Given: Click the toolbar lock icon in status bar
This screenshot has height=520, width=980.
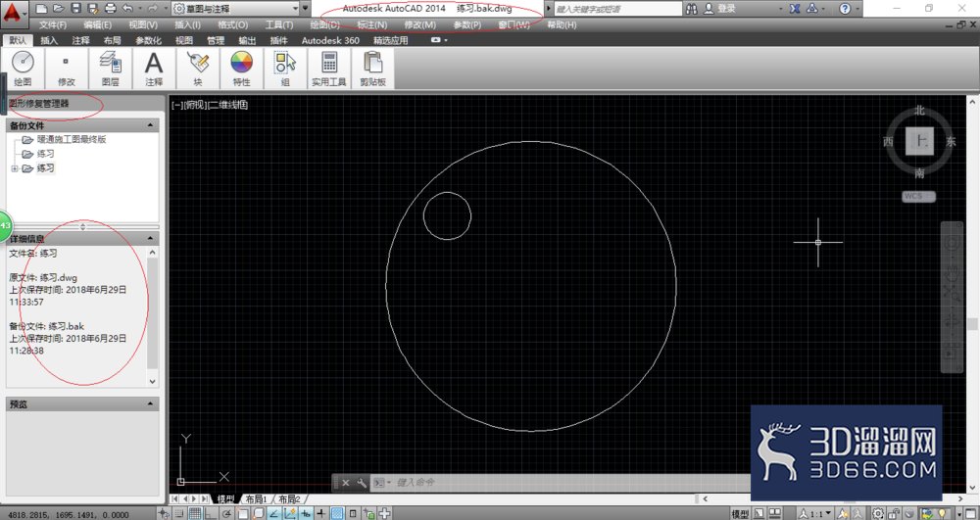Looking at the screenshot, I should (894, 513).
